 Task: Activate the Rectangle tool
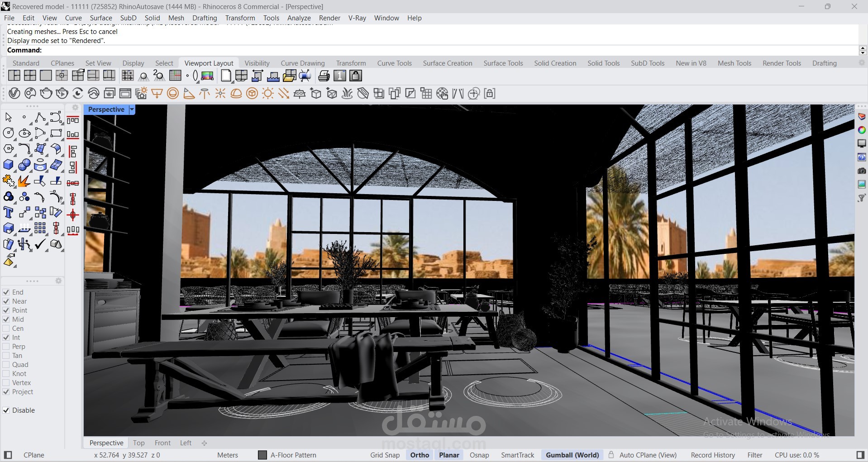(x=56, y=133)
